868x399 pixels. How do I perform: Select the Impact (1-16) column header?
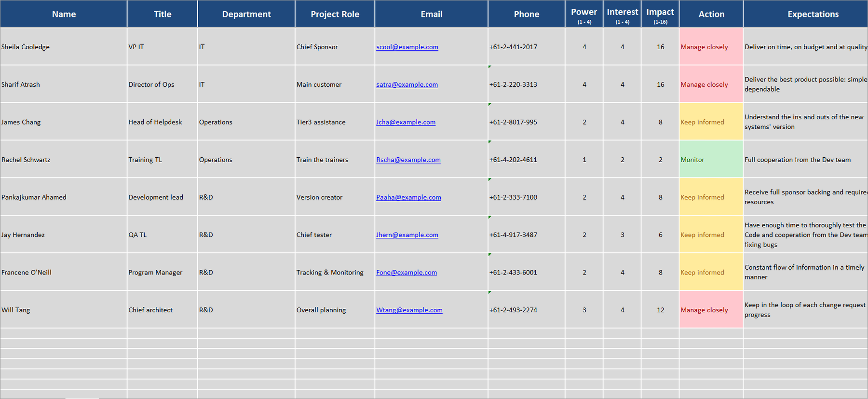tap(660, 14)
